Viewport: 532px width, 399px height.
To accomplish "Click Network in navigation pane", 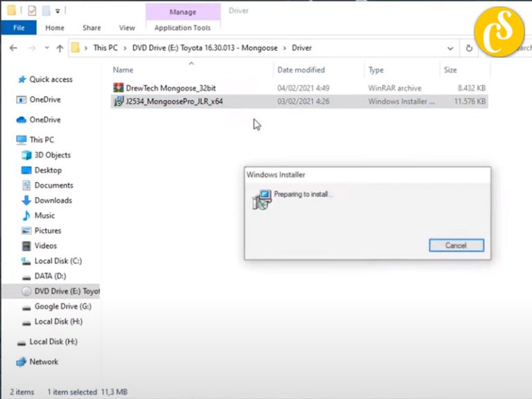I will (x=44, y=362).
